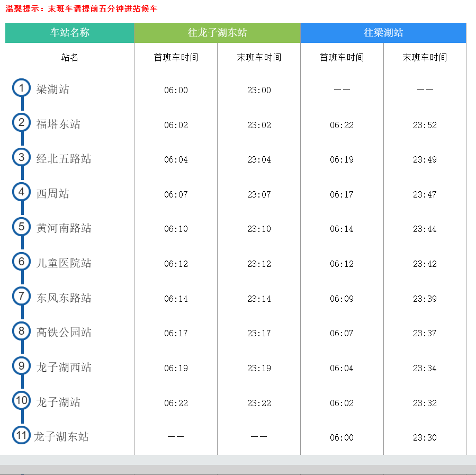This screenshot has width=476, height=475.
Task: Click 23:14 time in 东风东路站 row
Action: click(x=259, y=299)
